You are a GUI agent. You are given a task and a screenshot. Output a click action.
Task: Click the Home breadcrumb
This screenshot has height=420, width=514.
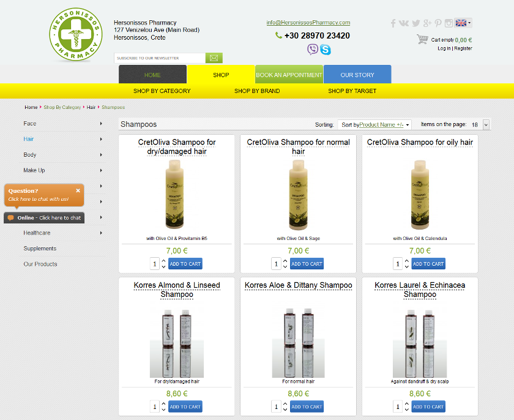[x=31, y=107]
